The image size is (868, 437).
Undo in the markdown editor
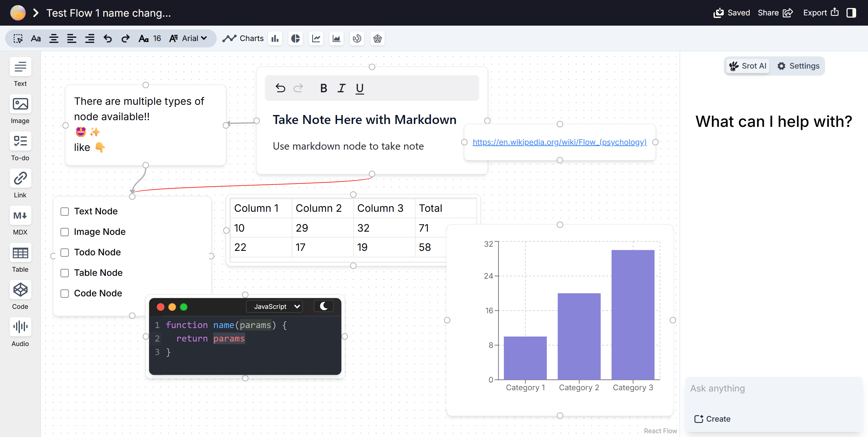[280, 88]
